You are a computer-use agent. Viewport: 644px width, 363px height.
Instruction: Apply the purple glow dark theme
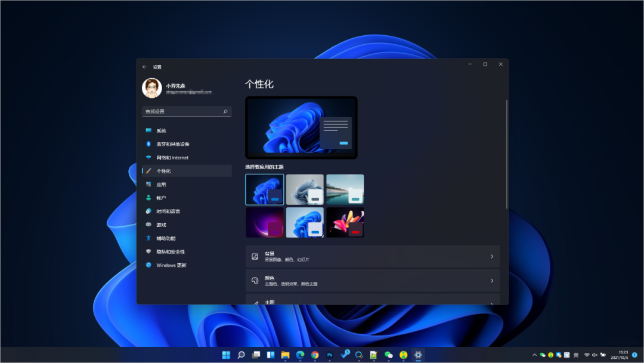(x=265, y=222)
